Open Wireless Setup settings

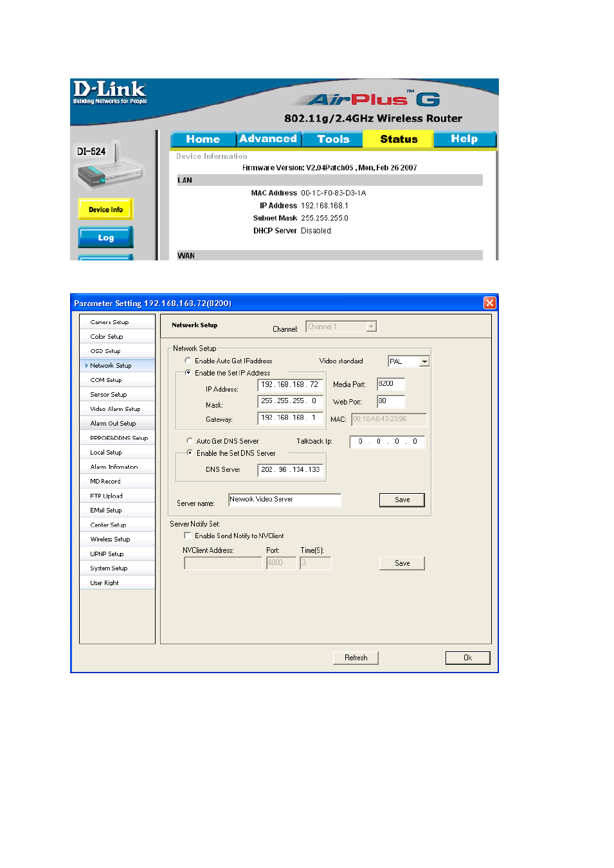pos(117,539)
